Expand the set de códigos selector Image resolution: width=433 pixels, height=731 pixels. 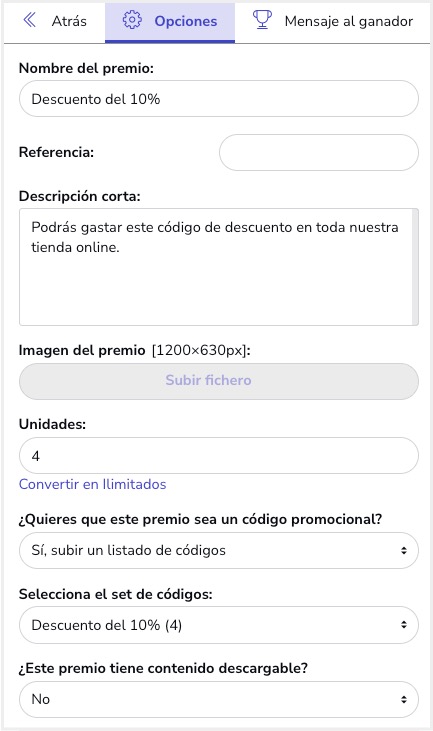tap(219, 625)
